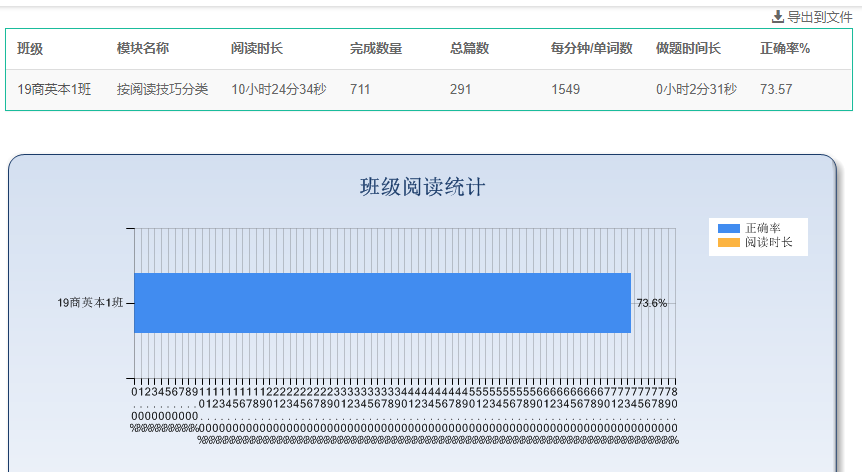Click the export-to-file download icon

point(777,17)
